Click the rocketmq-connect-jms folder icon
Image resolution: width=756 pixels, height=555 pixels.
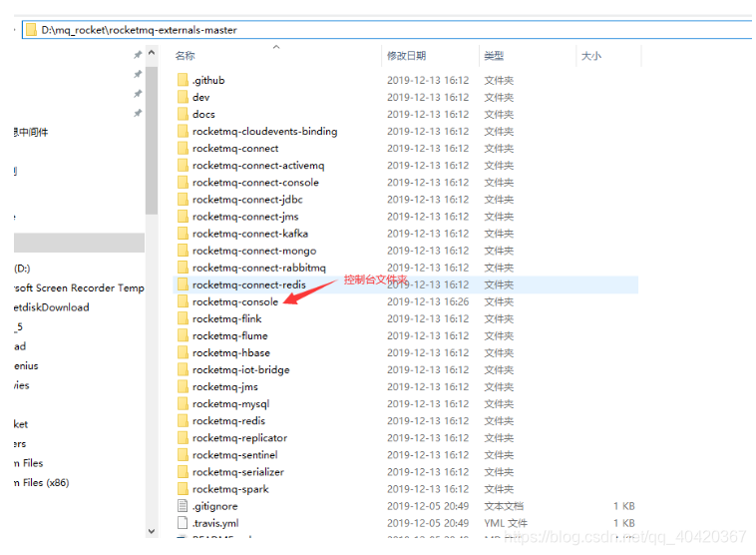pos(183,217)
